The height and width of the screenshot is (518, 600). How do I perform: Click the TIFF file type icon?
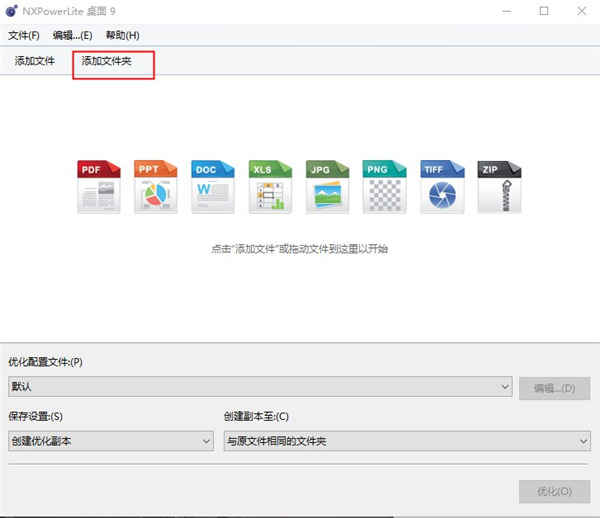[442, 186]
